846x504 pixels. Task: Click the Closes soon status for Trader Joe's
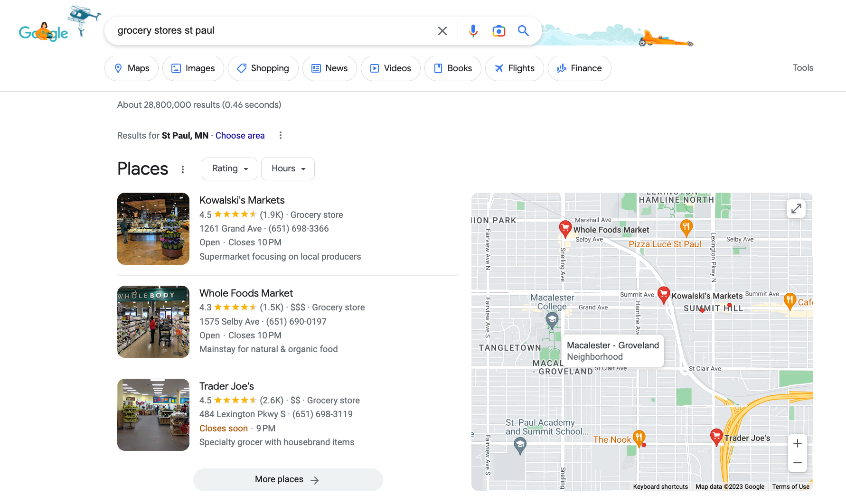(224, 429)
